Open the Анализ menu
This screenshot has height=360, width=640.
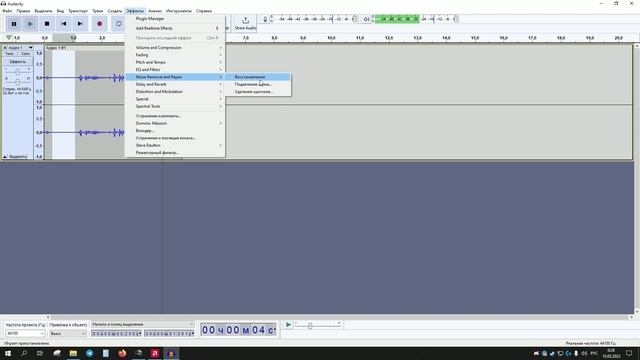point(155,11)
